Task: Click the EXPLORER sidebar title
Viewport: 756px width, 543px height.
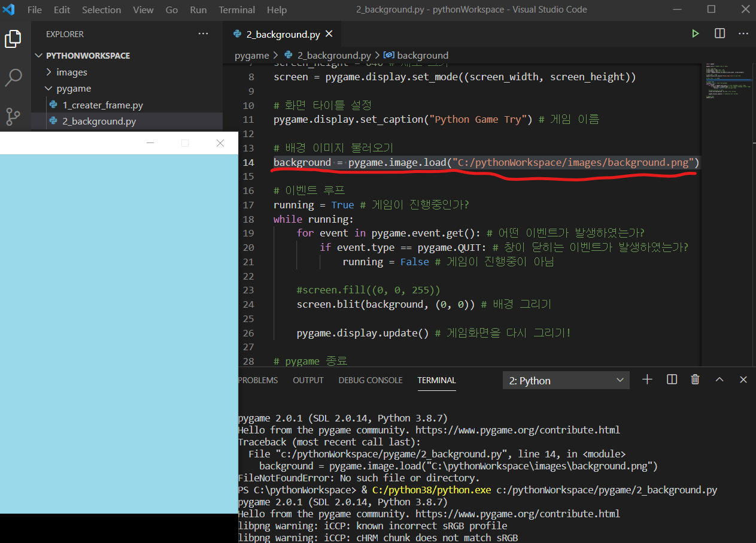Action: (65, 34)
